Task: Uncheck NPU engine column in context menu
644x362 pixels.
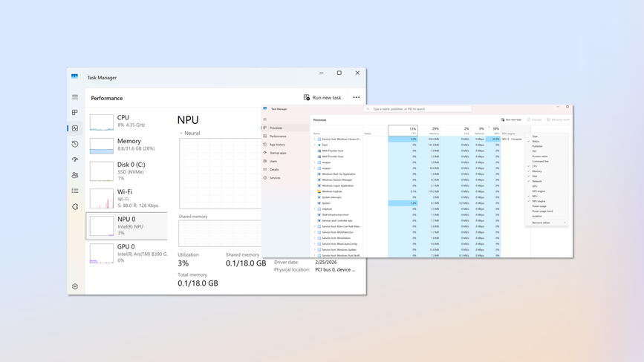Action: click(x=547, y=201)
